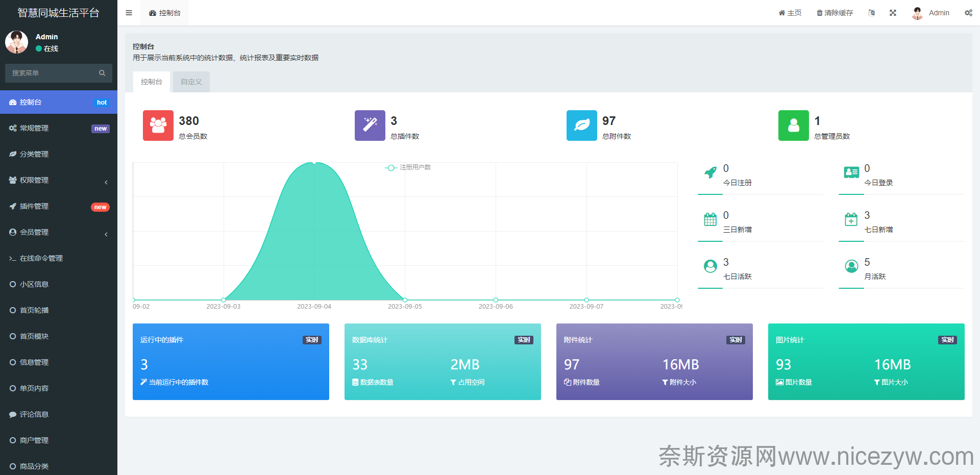Focus the 搜索菜单 search field
The height and width of the screenshot is (475, 980).
(51, 73)
